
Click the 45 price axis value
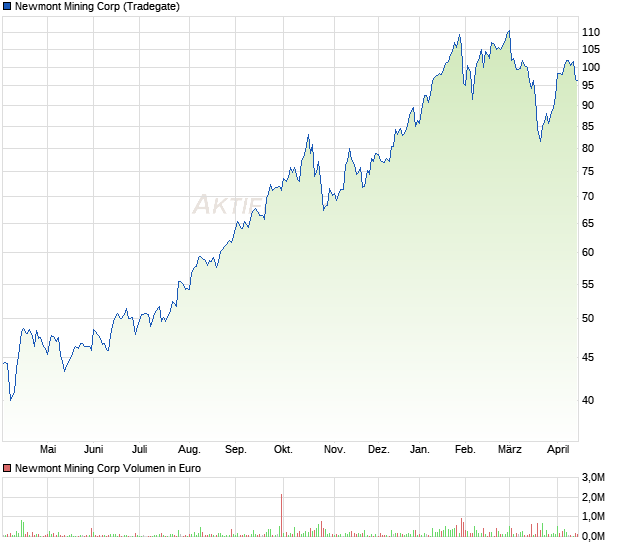(588, 357)
